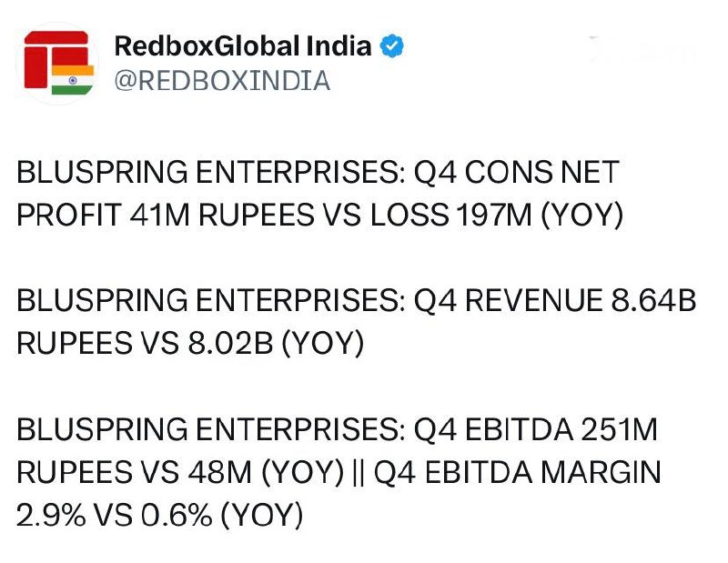Click the '||' separator in the last paragraph
Image resolution: width=728 pixels, height=563 pixels.
point(359,472)
